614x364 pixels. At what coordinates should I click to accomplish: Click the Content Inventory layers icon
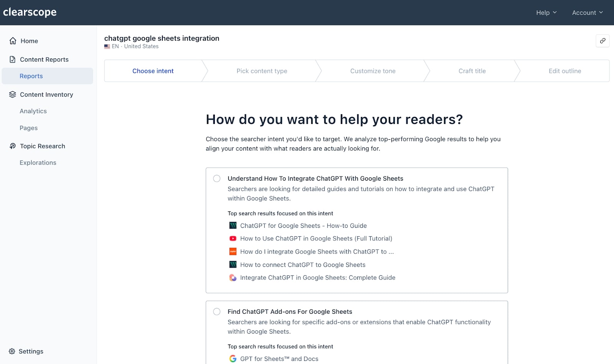point(13,94)
